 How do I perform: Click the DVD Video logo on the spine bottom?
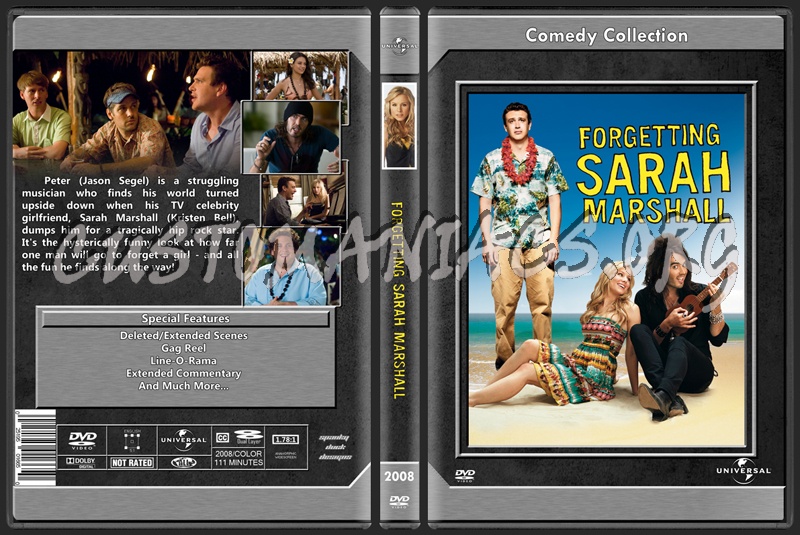pos(399,501)
